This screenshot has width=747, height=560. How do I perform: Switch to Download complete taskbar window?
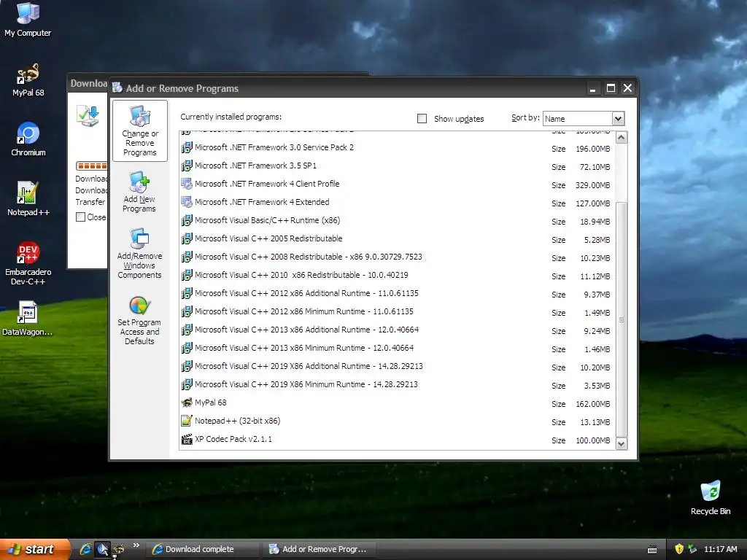point(202,549)
